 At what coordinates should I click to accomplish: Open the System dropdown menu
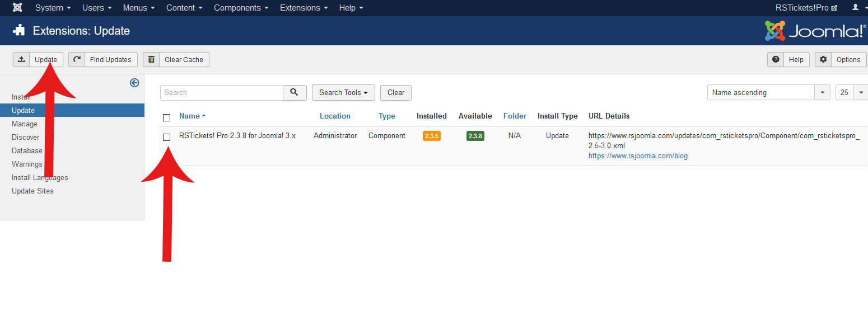(53, 8)
